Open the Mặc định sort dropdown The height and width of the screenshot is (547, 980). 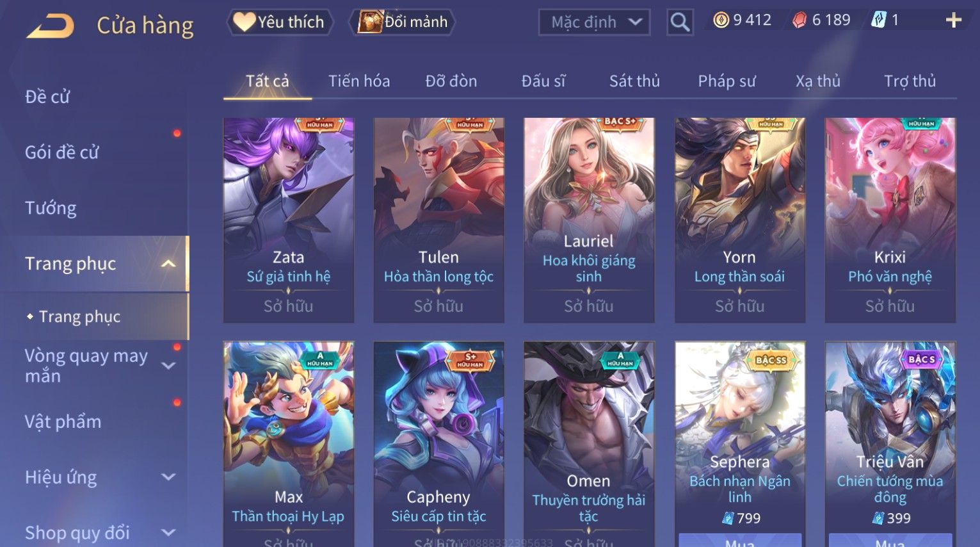(594, 22)
